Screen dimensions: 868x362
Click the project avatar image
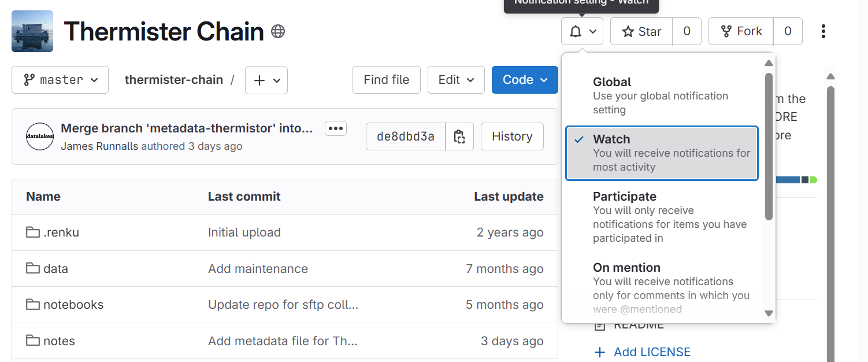click(32, 31)
